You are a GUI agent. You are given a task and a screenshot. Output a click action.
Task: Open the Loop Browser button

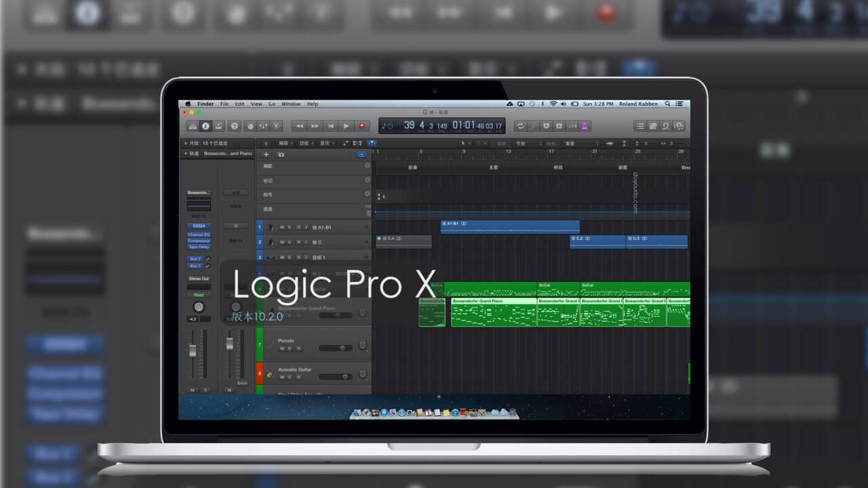[x=665, y=126]
